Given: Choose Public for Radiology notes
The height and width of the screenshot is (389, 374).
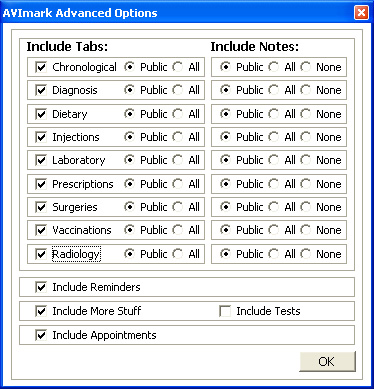Looking at the screenshot, I should (225, 254).
